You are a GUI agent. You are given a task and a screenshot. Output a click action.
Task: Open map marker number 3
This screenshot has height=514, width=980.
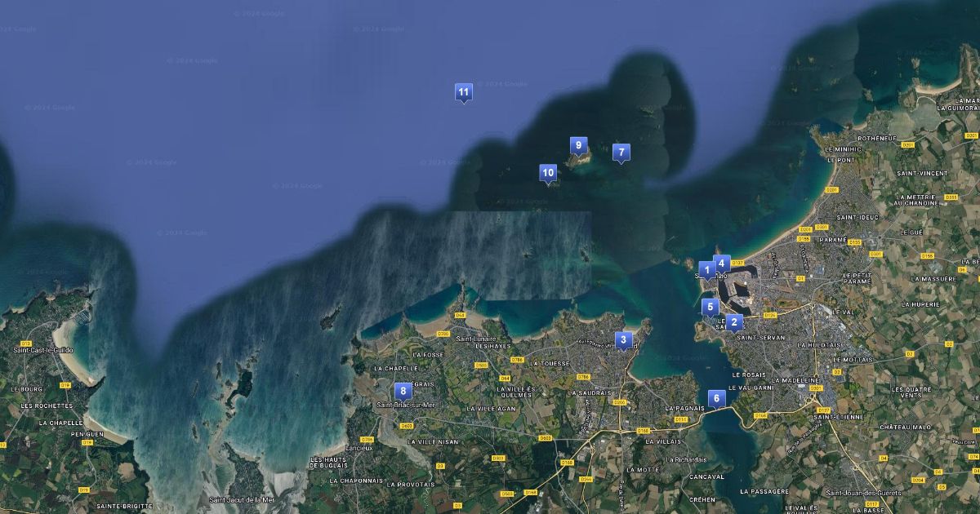point(623,339)
